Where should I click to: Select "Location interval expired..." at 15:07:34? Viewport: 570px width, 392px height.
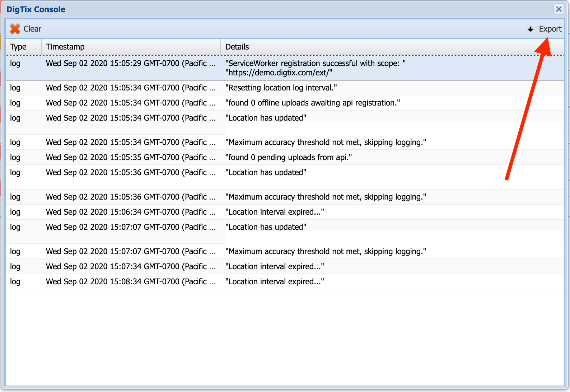click(275, 266)
